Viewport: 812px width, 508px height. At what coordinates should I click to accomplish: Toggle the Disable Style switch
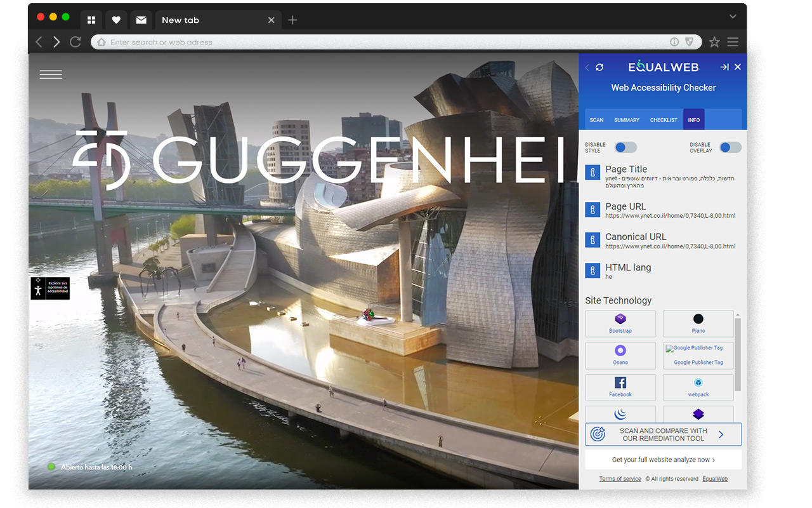[x=626, y=147]
